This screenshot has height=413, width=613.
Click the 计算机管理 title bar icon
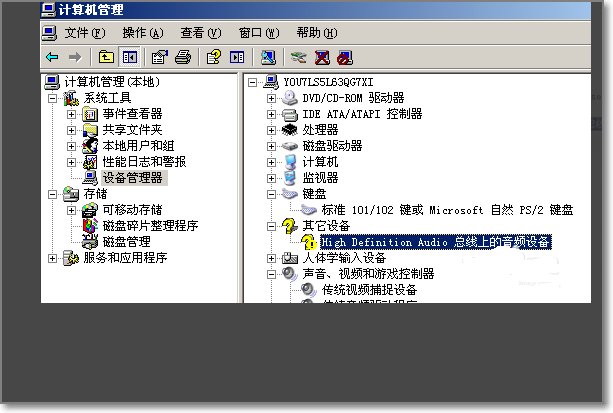pyautogui.click(x=48, y=10)
